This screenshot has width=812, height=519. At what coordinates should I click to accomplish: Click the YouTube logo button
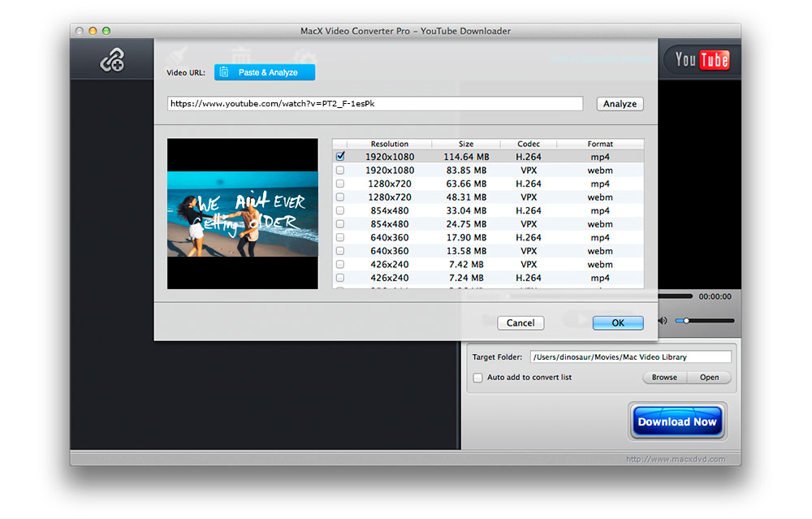(702, 59)
